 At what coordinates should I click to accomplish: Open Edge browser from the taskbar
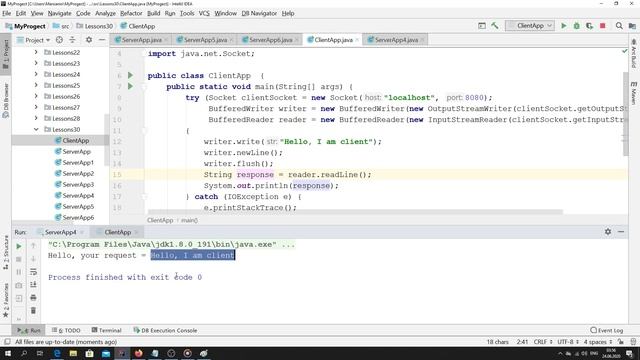[x=57, y=353]
